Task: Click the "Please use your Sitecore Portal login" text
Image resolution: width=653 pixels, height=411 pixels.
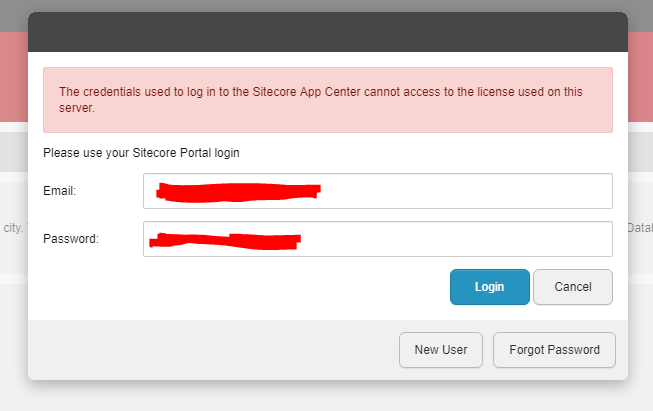Action: [x=141, y=153]
